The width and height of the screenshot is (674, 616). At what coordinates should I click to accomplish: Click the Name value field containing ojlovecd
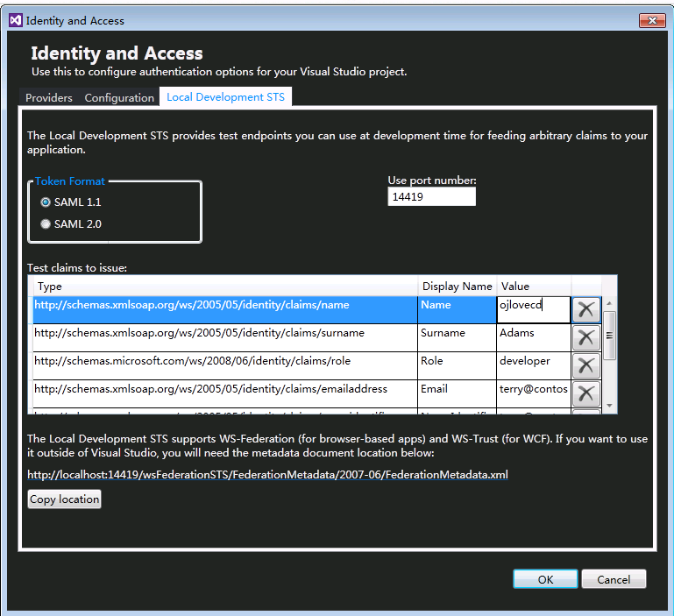click(x=534, y=309)
